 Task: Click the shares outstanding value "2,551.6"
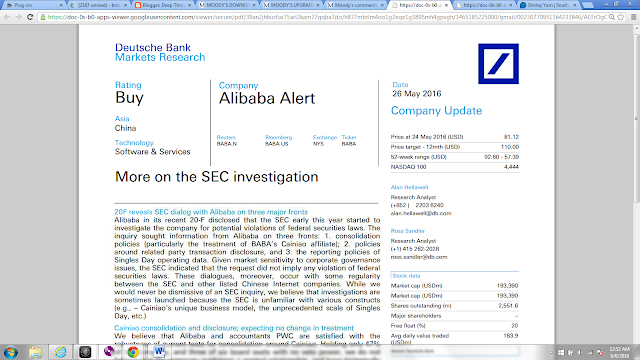pyautogui.click(x=508, y=305)
